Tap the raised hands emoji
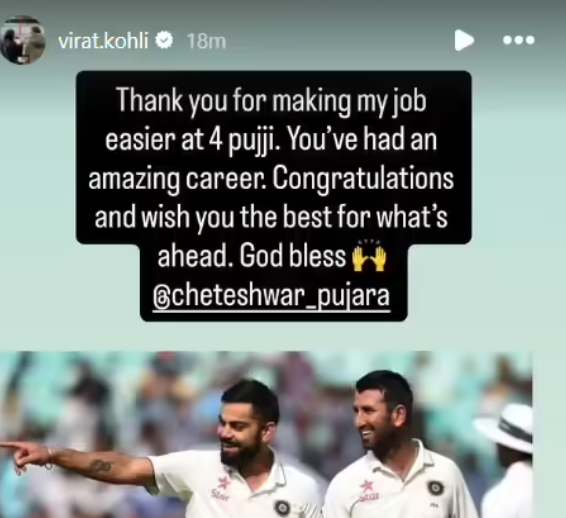566x518 pixels. pyautogui.click(x=369, y=257)
